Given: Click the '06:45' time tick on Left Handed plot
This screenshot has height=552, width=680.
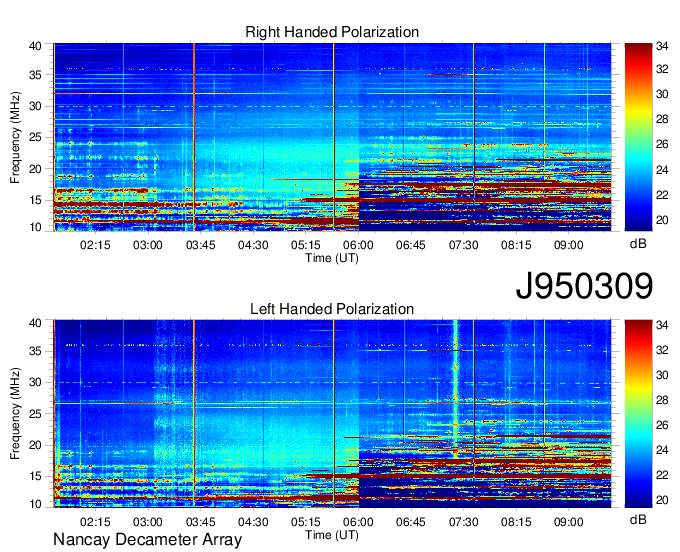Looking at the screenshot, I should [411, 522].
